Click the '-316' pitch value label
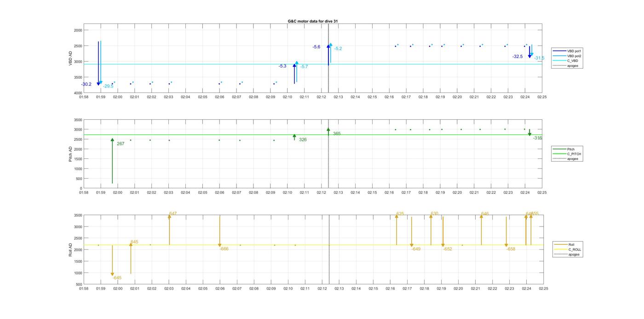Viewport: 644px width, 319px height. 537,139
